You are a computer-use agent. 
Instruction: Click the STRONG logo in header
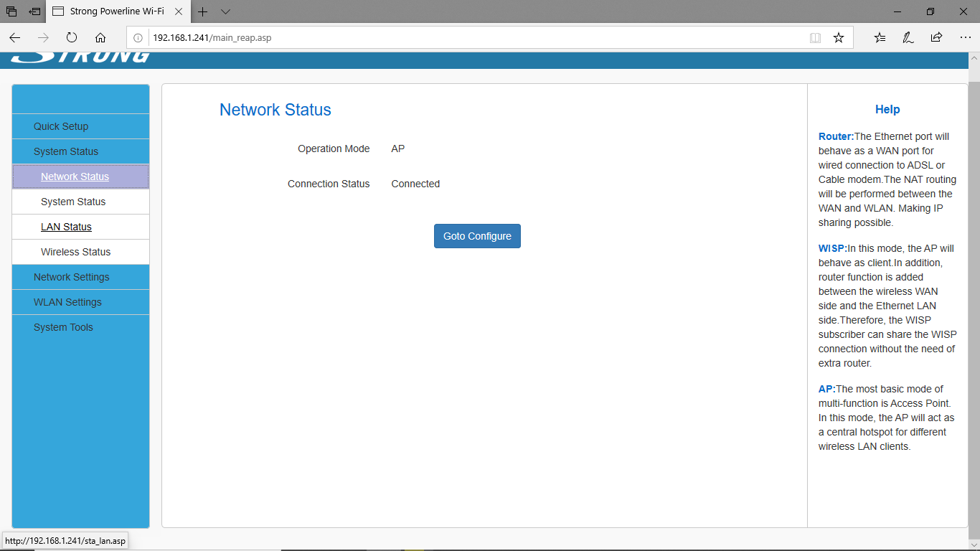tap(80, 57)
